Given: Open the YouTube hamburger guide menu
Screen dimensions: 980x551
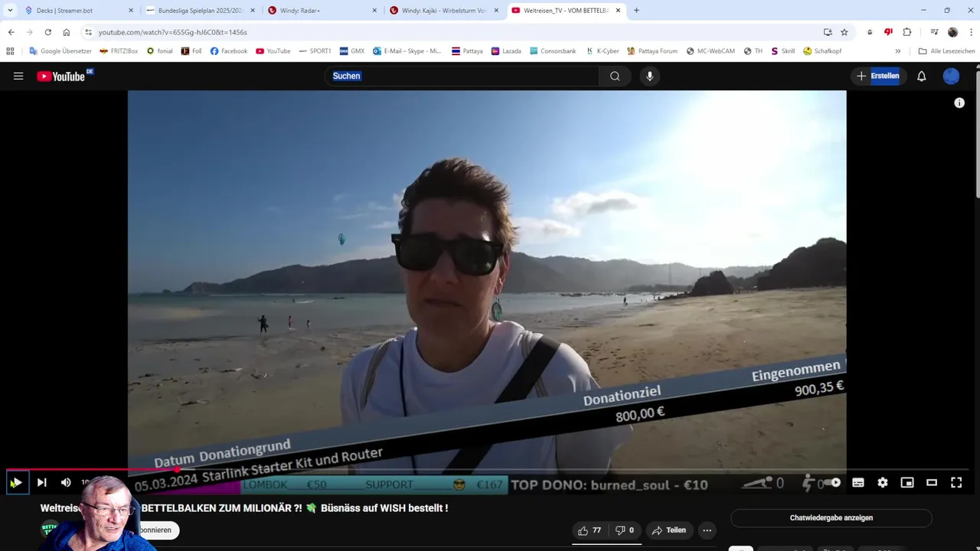Looking at the screenshot, I should [18, 76].
